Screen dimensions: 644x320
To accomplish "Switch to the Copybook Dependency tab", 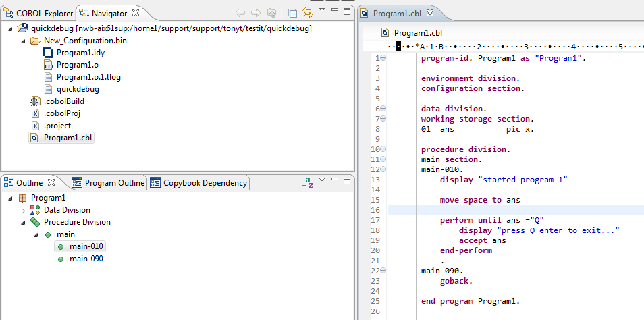I will click(x=199, y=183).
